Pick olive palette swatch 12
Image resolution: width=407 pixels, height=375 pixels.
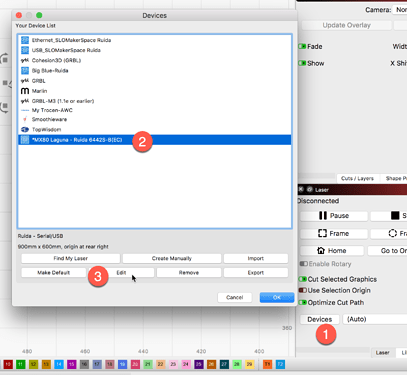(33, 364)
